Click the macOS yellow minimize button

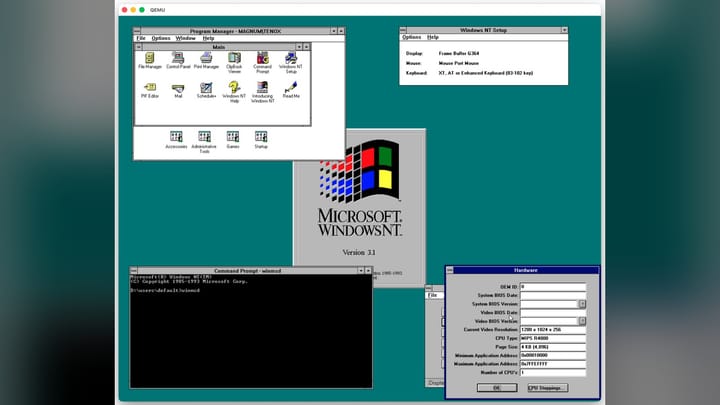[133, 10]
